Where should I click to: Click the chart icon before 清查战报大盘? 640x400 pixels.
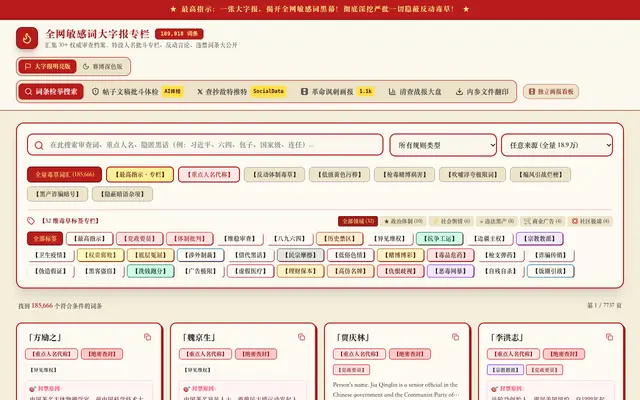click(392, 92)
